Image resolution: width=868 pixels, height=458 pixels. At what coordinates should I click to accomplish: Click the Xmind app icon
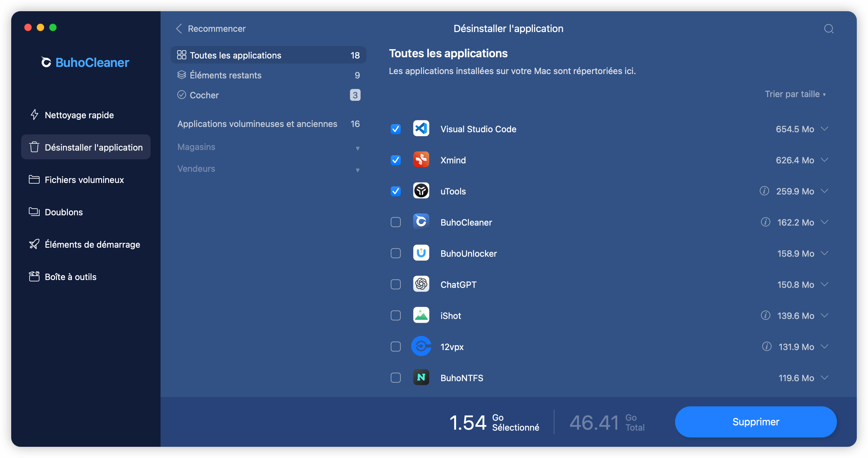click(x=421, y=160)
